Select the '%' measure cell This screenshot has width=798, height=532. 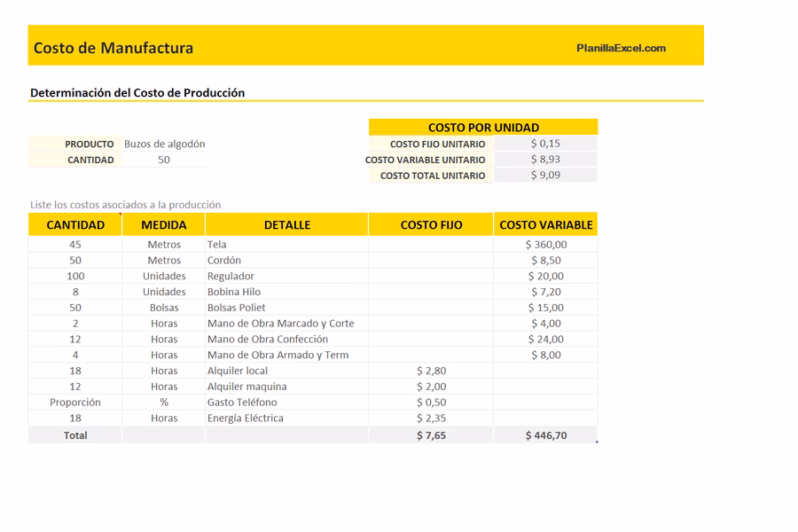[164, 403]
